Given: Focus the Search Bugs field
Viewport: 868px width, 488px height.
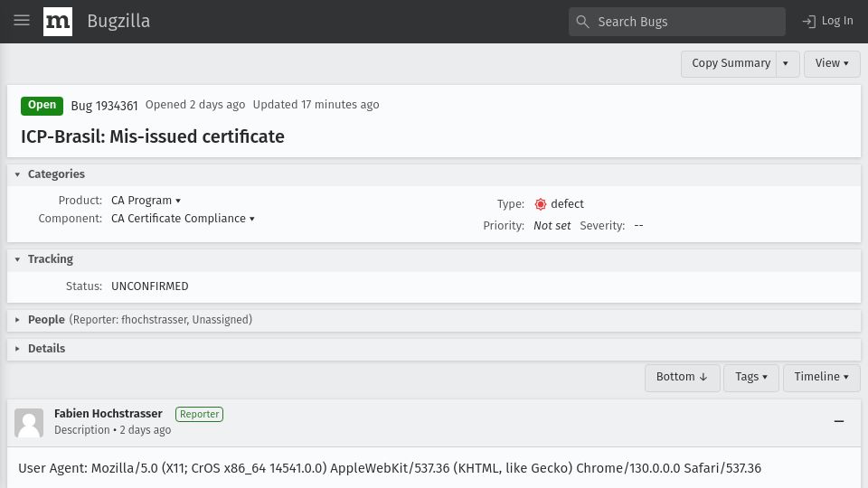Looking at the screenshot, I should click(x=677, y=22).
